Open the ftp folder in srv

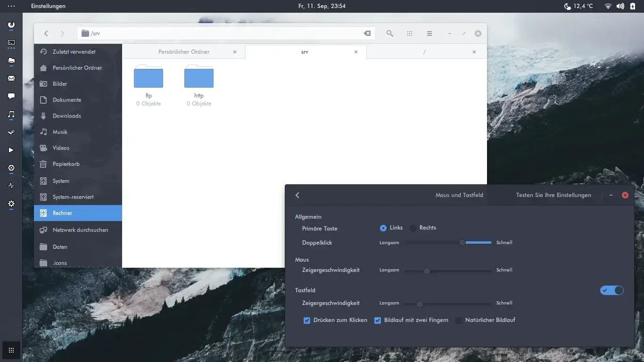click(x=149, y=77)
